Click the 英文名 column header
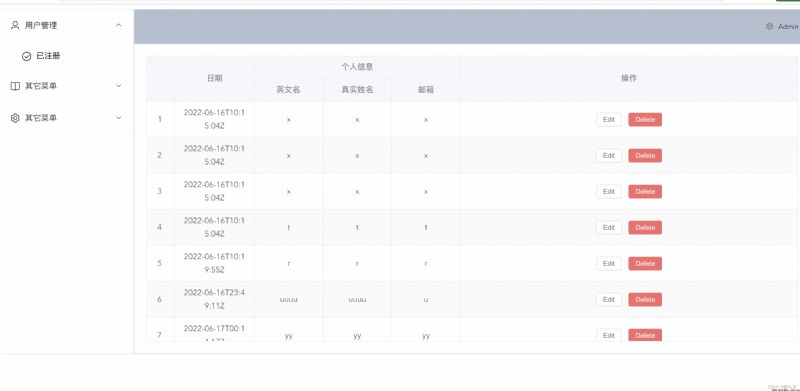The height and width of the screenshot is (391, 800). pos(289,90)
